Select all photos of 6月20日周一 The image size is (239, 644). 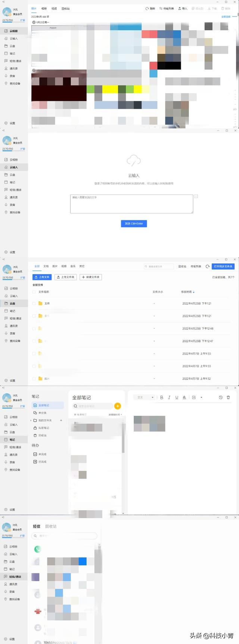click(34, 22)
